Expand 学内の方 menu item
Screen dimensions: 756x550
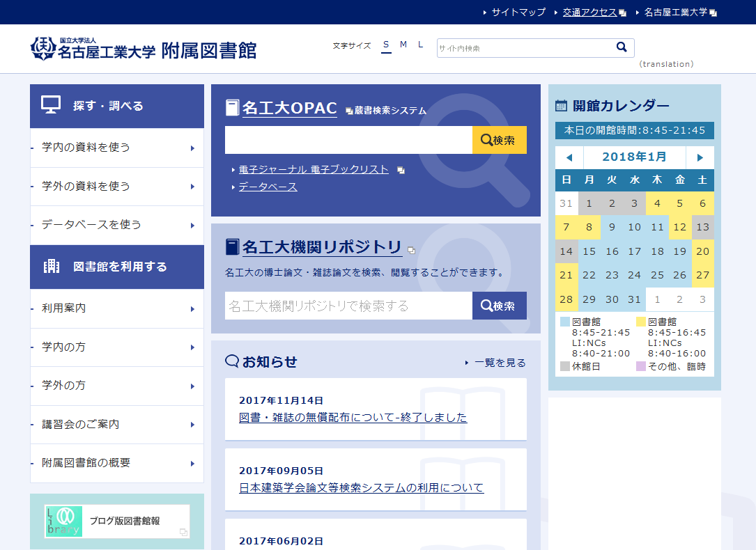[x=117, y=347]
